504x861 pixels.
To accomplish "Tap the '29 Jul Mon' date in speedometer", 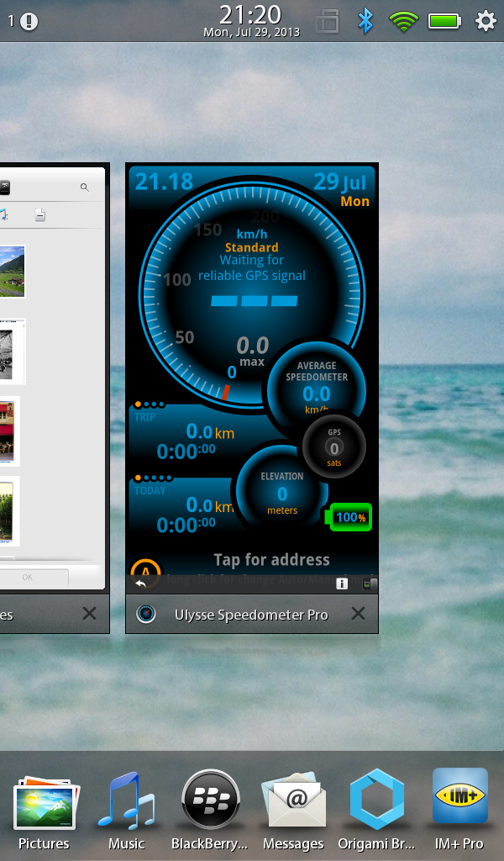I will 341,189.
